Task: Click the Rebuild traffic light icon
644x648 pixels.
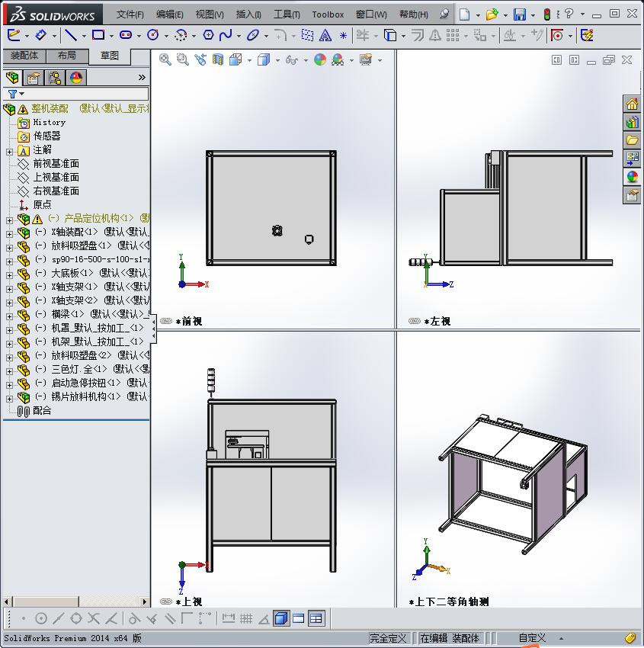Action: 547,14
